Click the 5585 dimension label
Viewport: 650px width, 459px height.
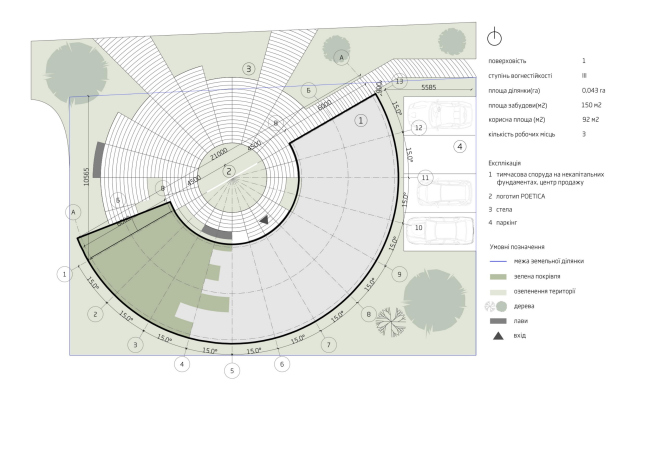tap(428, 88)
